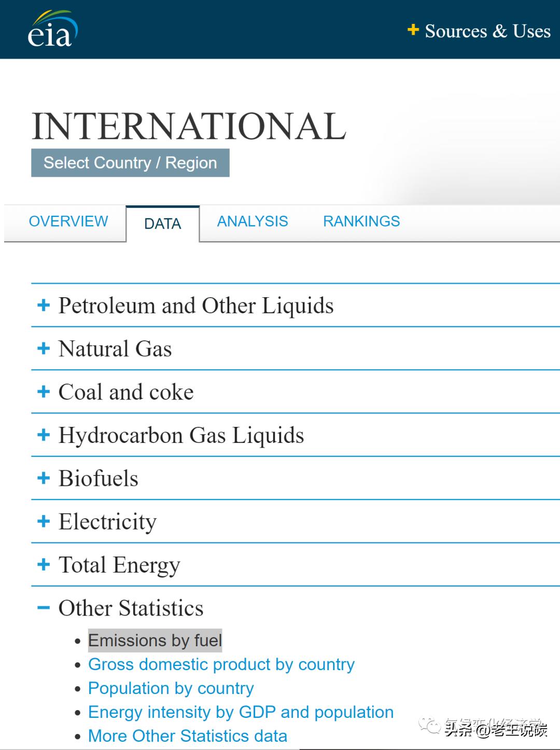Image resolution: width=560 pixels, height=750 pixels.
Task: Open More Other Statistics data link
Action: (x=188, y=736)
